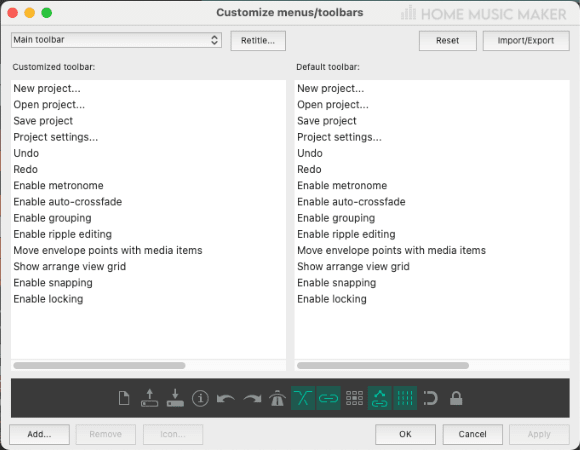This screenshot has width=580, height=450.
Task: Select Redo in Customized toolbar list
Action: pyautogui.click(x=148, y=169)
